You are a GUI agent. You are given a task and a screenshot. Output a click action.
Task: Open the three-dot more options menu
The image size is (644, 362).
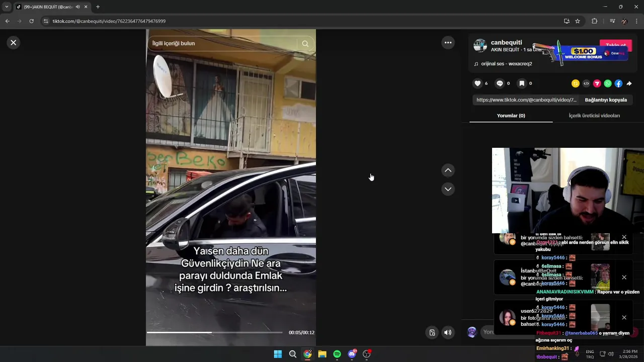(448, 43)
